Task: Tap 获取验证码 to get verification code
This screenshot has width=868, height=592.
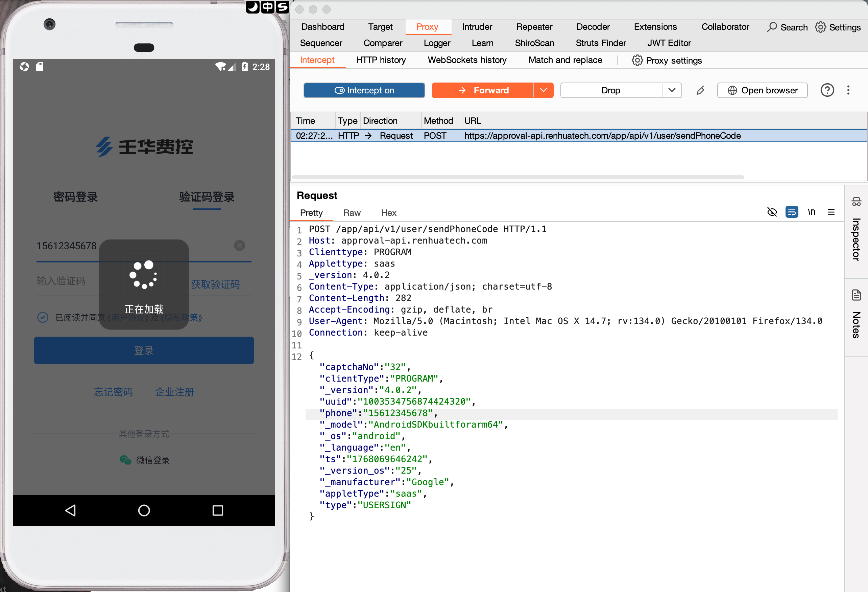Action: [x=216, y=285]
